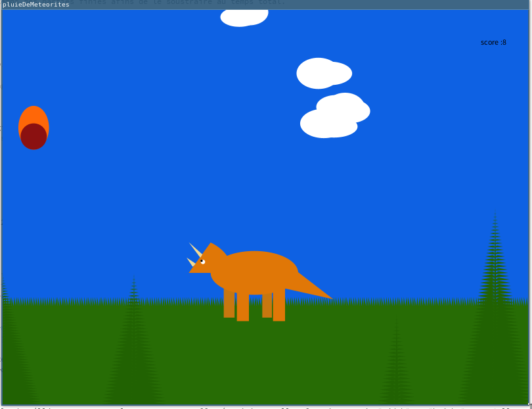Click the cloud cut off at top
532x409 pixels.
(x=244, y=16)
